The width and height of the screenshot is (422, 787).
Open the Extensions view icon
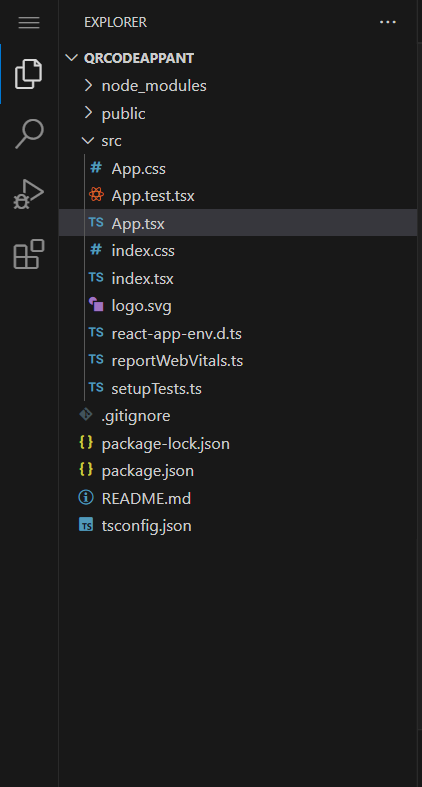[29, 254]
